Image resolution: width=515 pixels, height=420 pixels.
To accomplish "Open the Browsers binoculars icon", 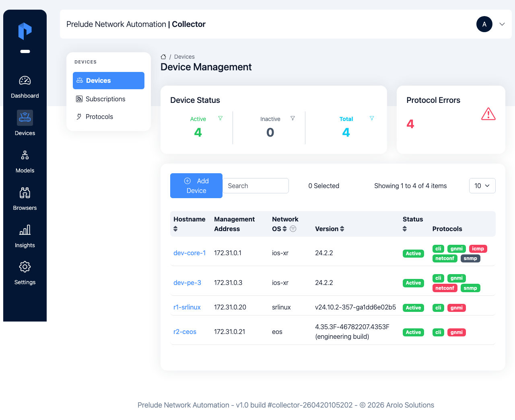I will tap(25, 193).
